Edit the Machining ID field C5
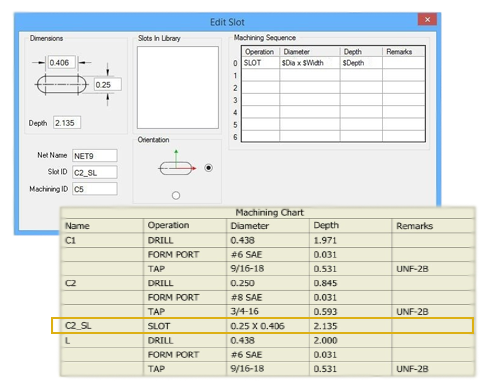The height and width of the screenshot is (392, 490). [x=95, y=189]
